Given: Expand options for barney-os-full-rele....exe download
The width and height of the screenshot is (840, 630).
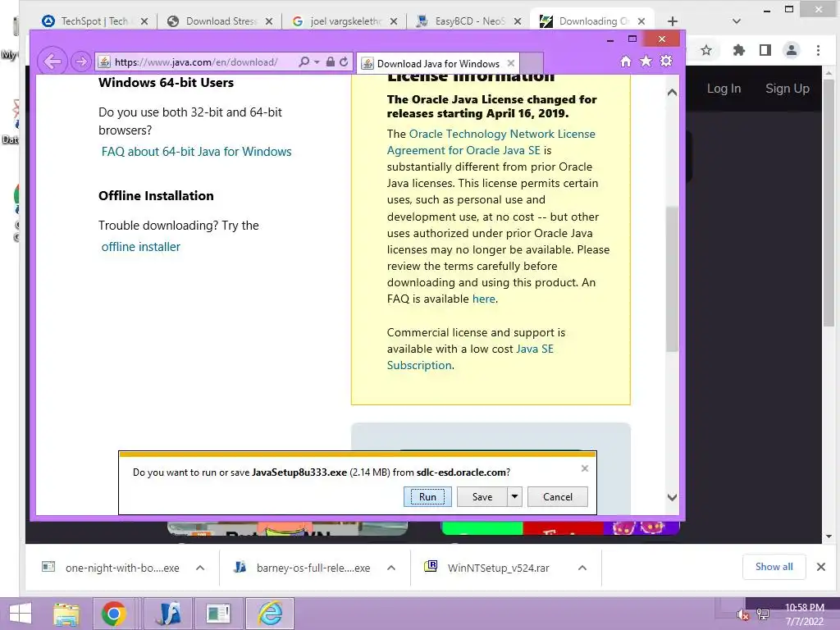Looking at the screenshot, I should 391,568.
